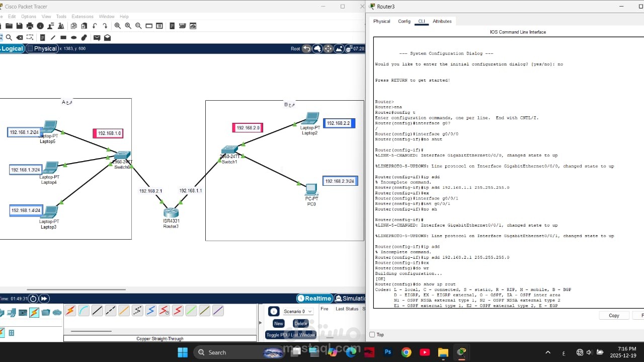Zoom out of the workspace

coord(138,26)
